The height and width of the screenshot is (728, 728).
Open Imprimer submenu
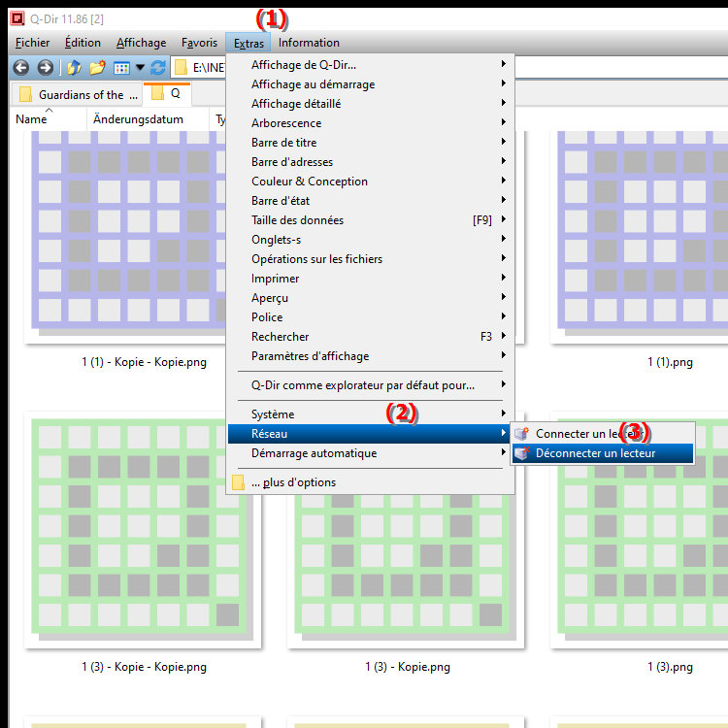coord(371,279)
